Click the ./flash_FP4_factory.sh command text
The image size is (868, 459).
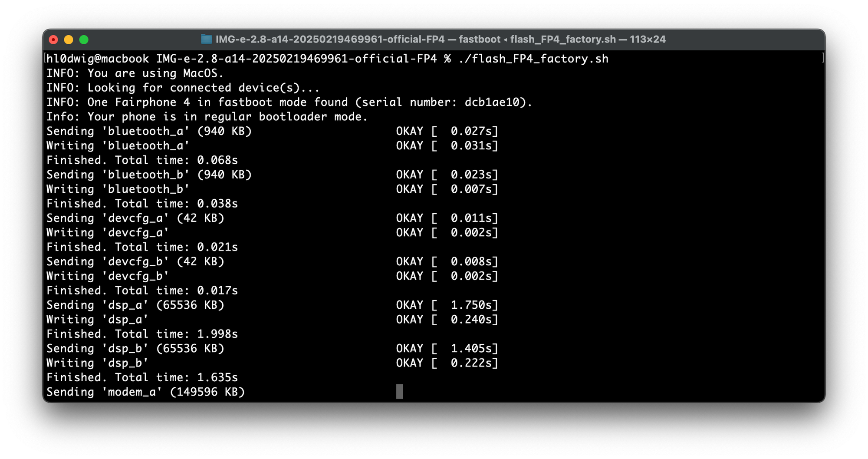click(533, 59)
